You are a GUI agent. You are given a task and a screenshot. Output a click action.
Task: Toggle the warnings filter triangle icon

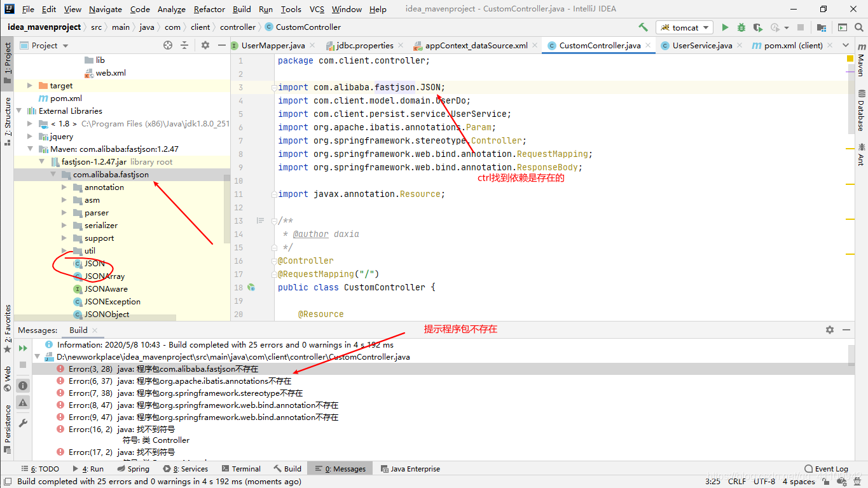tap(23, 402)
